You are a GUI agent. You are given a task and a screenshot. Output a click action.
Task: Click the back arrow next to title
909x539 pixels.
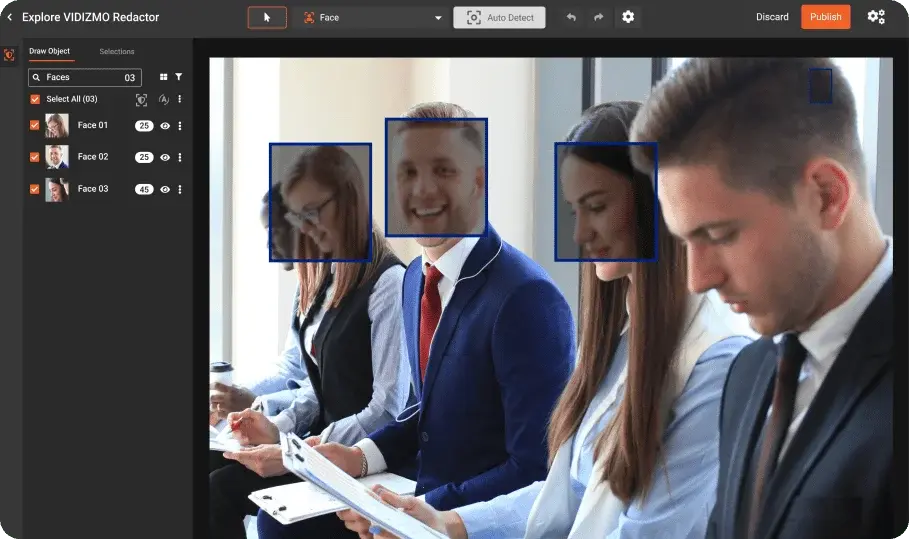click(10, 17)
